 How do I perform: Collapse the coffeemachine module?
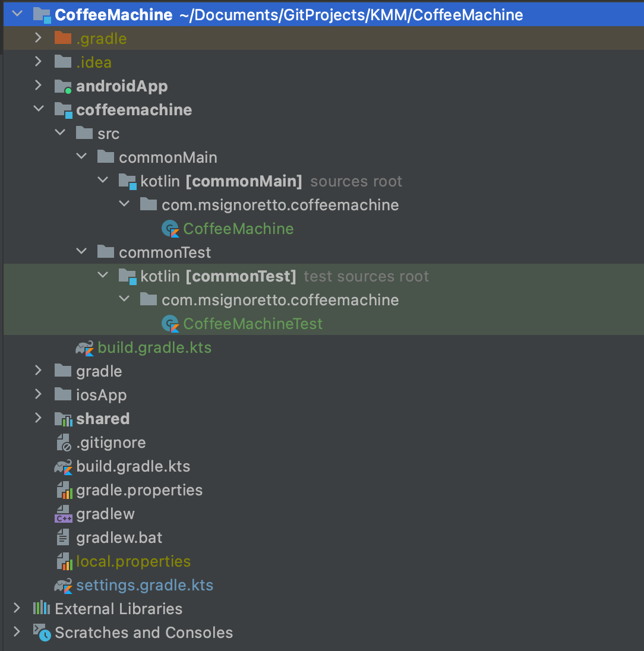coord(39,109)
